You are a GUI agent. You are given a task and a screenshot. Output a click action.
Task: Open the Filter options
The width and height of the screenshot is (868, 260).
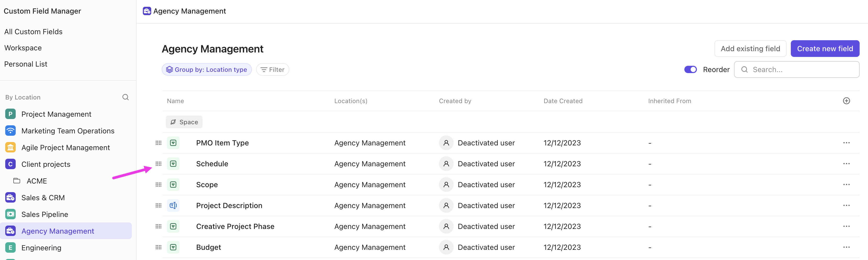coord(272,70)
